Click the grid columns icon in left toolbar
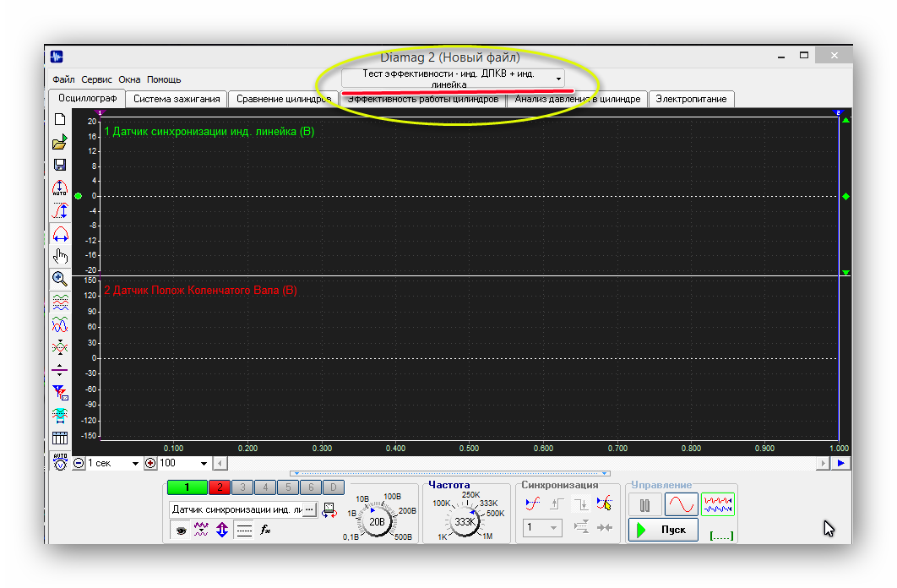Image resolution: width=897 pixels, height=588 pixels. click(x=60, y=438)
